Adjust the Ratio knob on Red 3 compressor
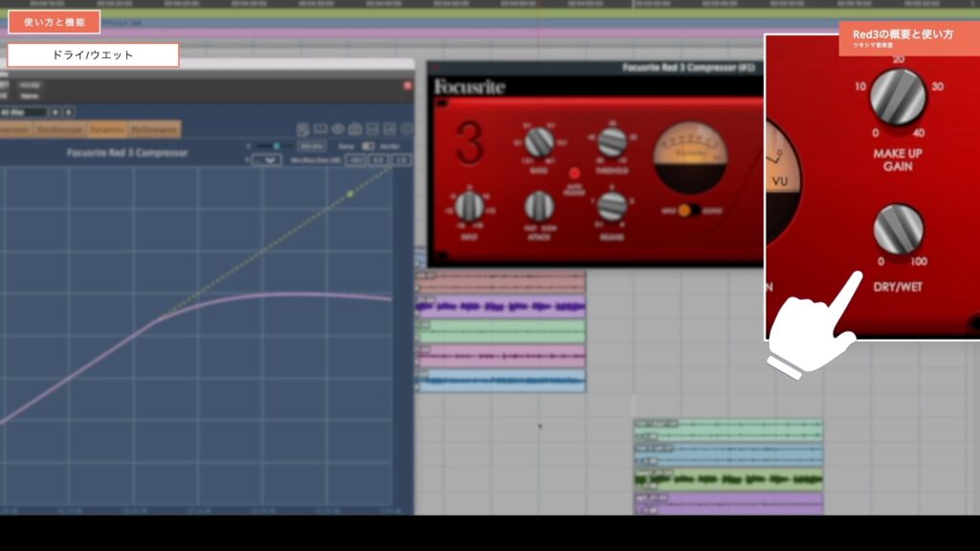Image resolution: width=980 pixels, height=551 pixels. pos(539,143)
